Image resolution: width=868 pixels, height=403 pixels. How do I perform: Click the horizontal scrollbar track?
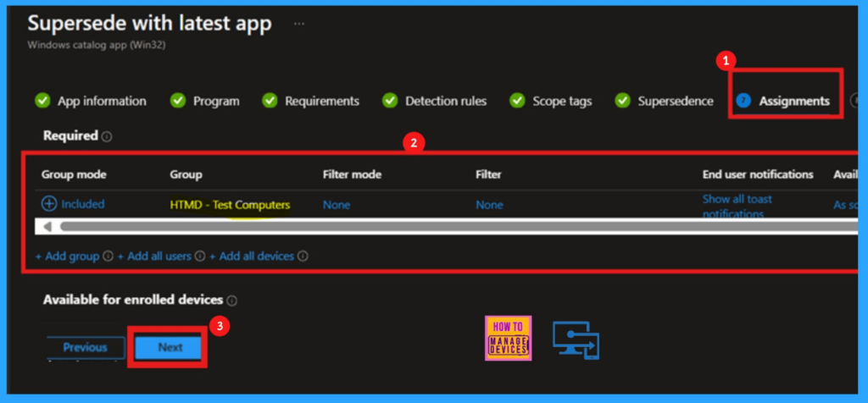coord(459,227)
